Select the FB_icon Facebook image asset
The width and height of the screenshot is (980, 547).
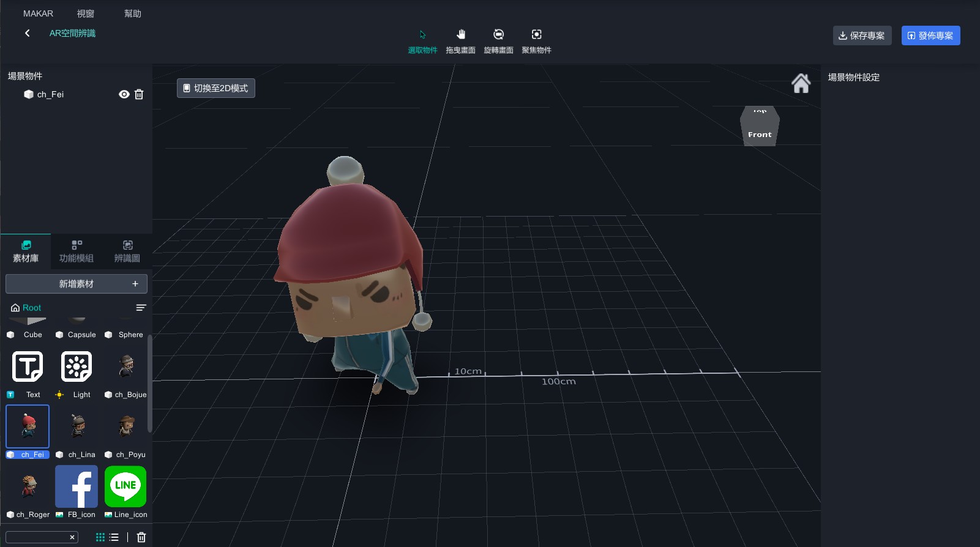[77, 486]
